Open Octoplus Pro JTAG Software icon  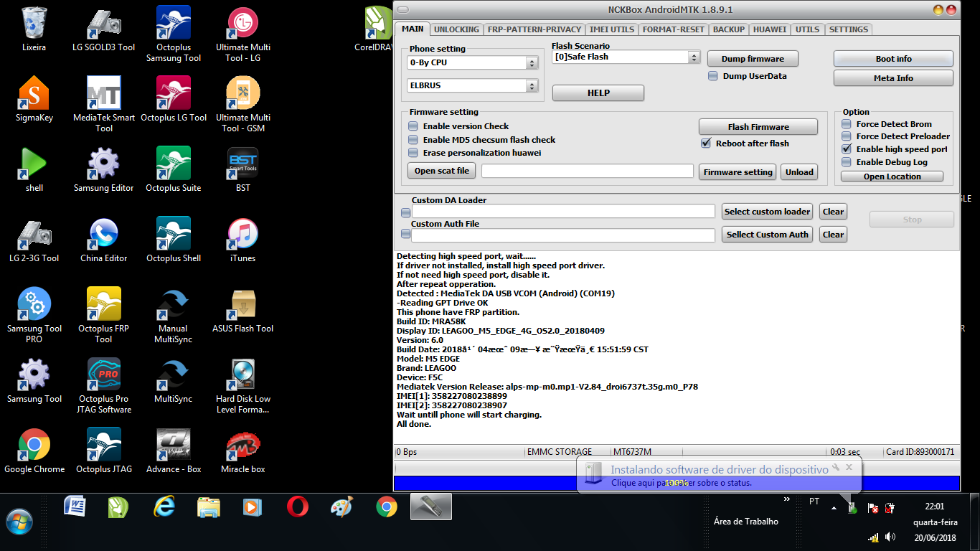(103, 385)
